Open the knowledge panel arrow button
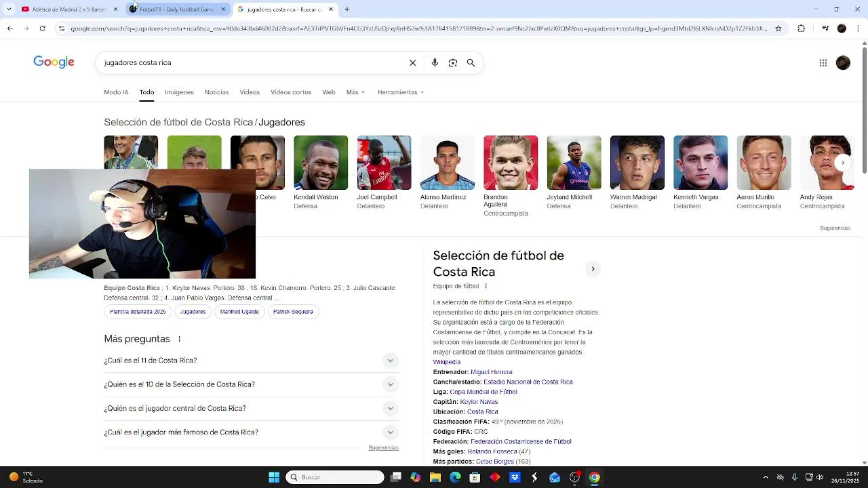This screenshot has width=868, height=488. pyautogui.click(x=593, y=269)
